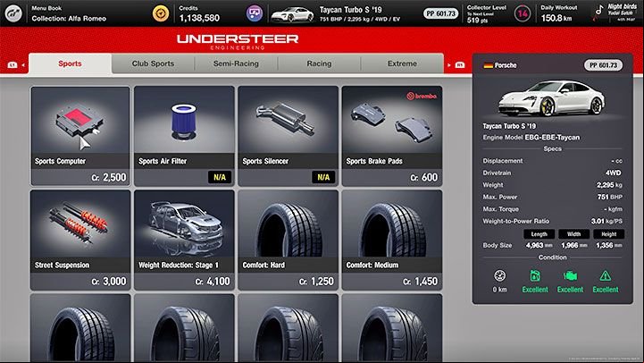Click the Cr. 4,100 price
Image resolution: width=644 pixels, height=363 pixels.
(213, 282)
